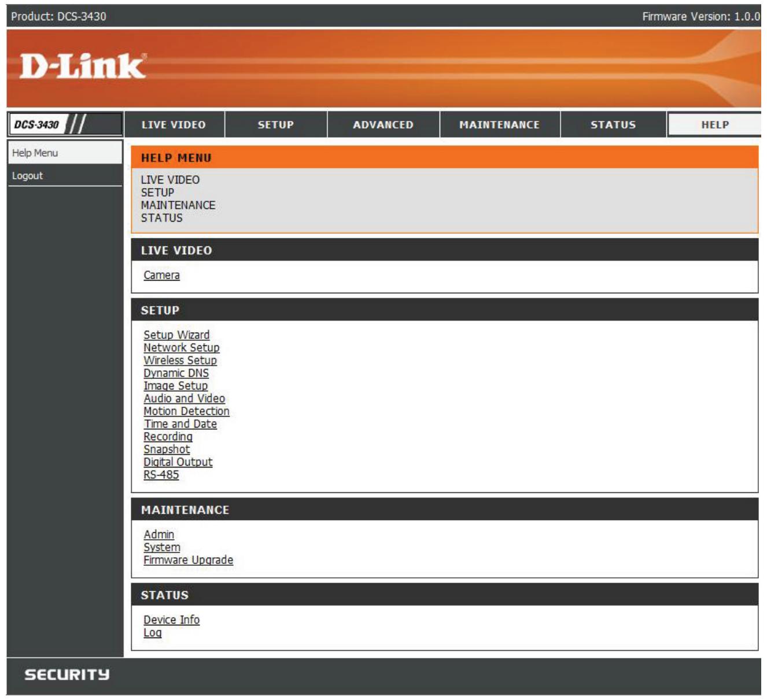Click SETUP in the Help Menu list
Image resolution: width=767 pixels, height=700 pixels.
point(157,193)
